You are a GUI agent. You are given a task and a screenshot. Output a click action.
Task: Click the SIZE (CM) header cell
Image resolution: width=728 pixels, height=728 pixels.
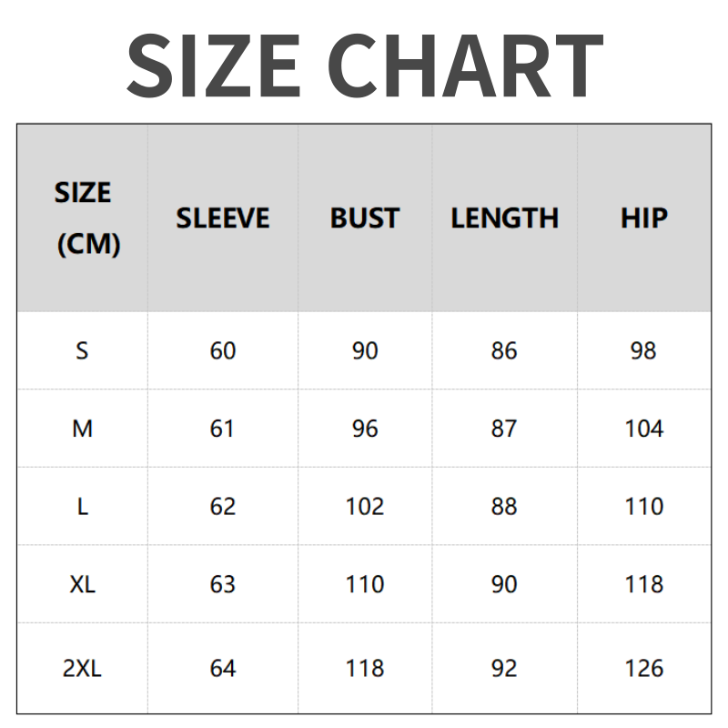click(83, 218)
